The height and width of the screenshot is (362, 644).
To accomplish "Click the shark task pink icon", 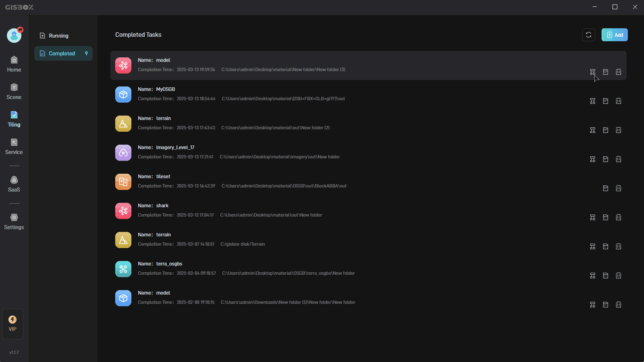I will 123,211.
